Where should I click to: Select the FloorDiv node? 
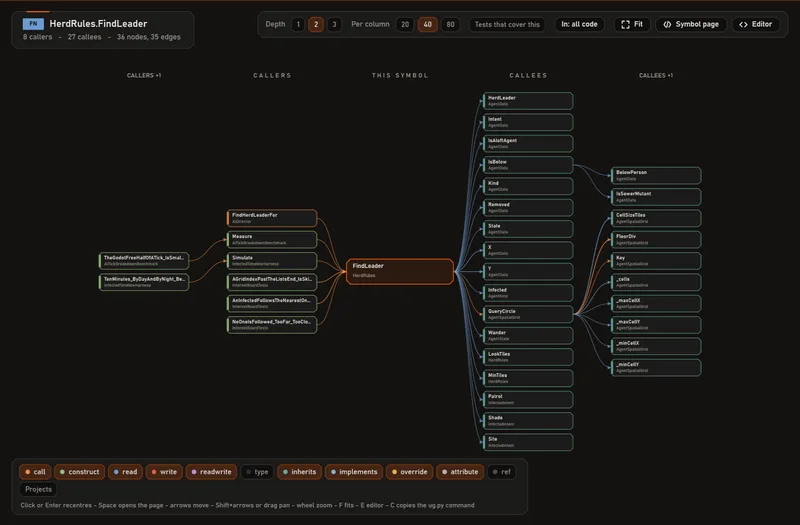(x=656, y=239)
